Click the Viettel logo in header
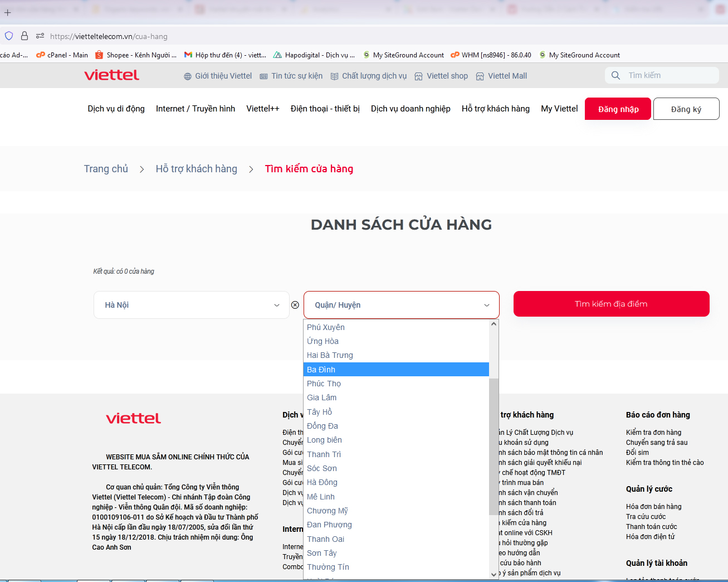 point(111,75)
